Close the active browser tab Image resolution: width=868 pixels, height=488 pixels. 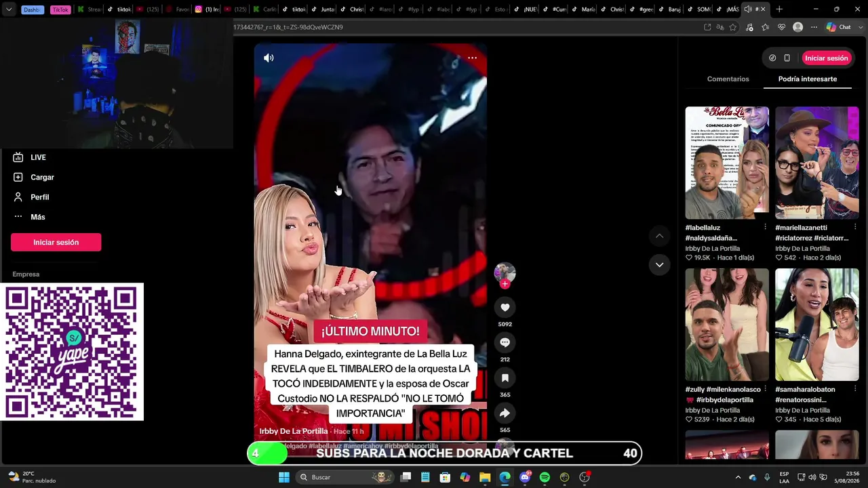(x=763, y=9)
